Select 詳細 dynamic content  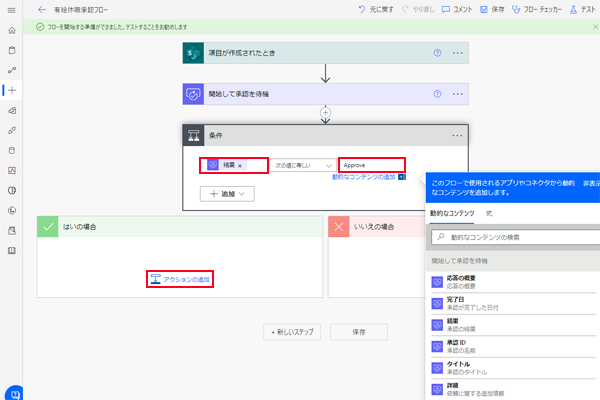(514, 389)
